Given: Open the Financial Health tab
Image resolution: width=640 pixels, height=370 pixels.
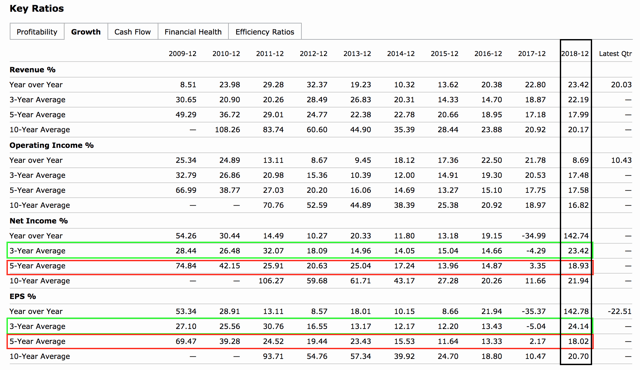Looking at the screenshot, I should pos(193,32).
